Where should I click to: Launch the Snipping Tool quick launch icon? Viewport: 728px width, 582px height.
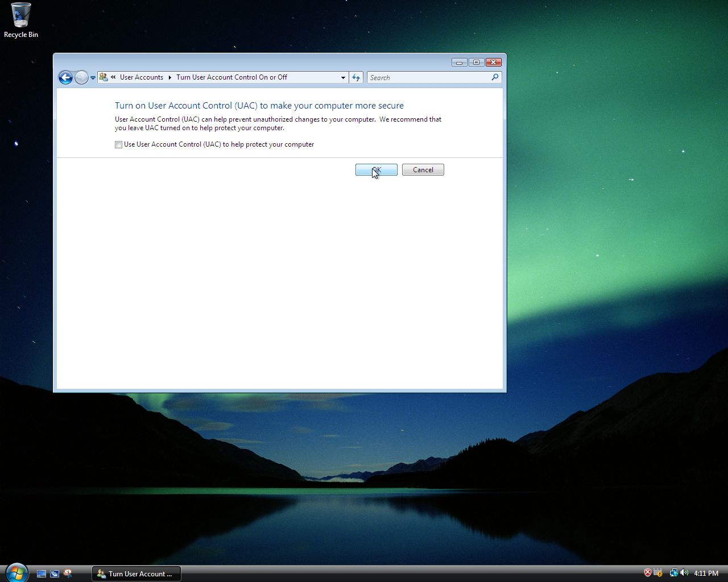pyautogui.click(x=68, y=574)
